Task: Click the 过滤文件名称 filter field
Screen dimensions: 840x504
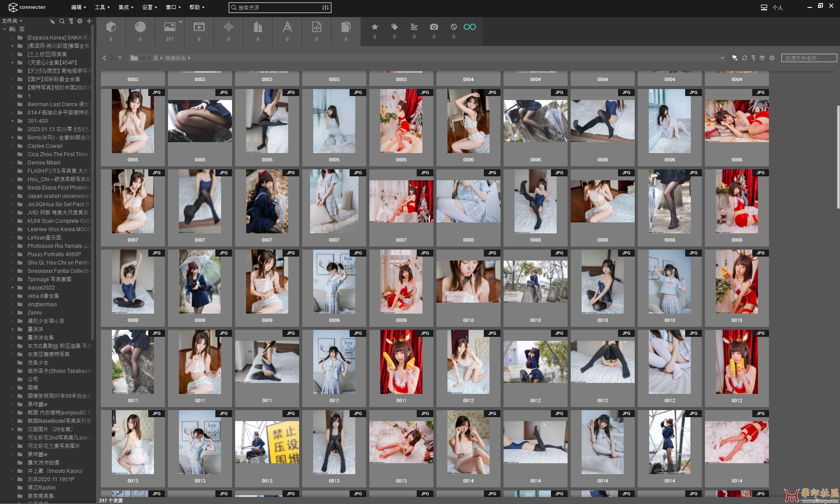Action: tap(809, 58)
